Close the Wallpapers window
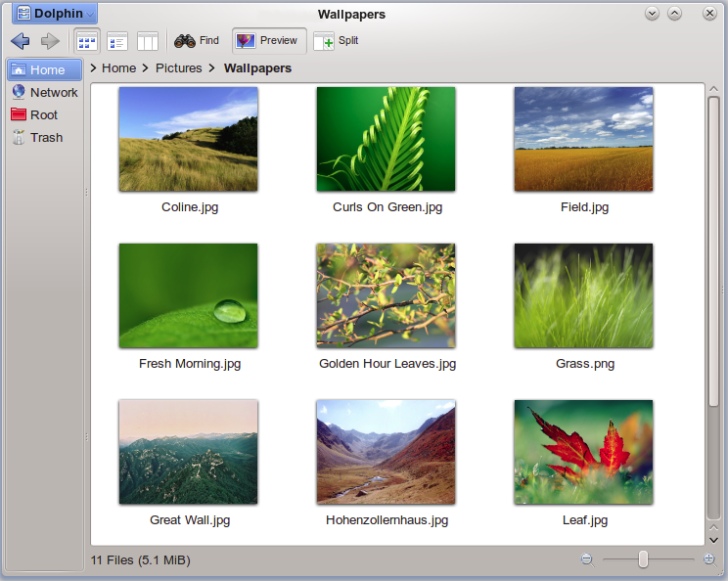The height and width of the screenshot is (581, 728). point(709,14)
